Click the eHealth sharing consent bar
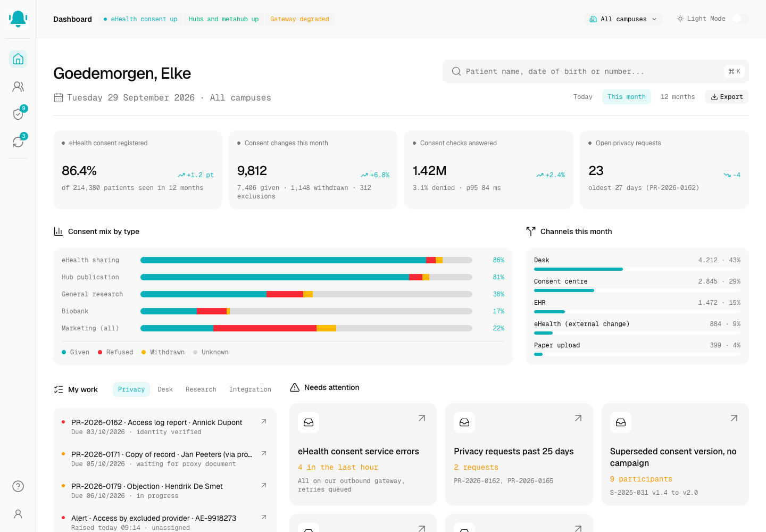 tap(306, 260)
